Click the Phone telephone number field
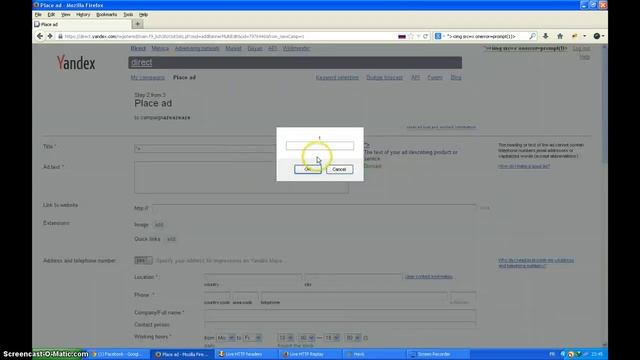Screen dimensions: 640x360 (354, 296)
